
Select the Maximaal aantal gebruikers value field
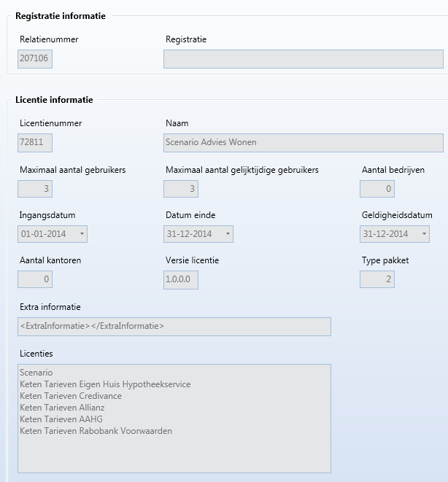35,189
